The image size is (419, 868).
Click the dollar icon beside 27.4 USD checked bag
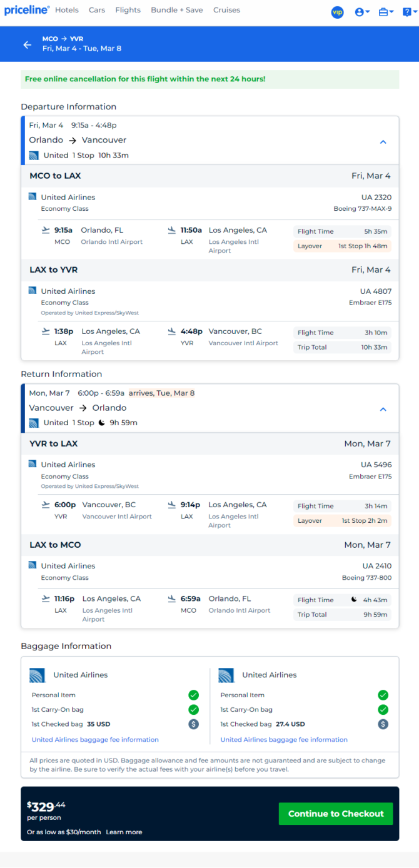383,724
